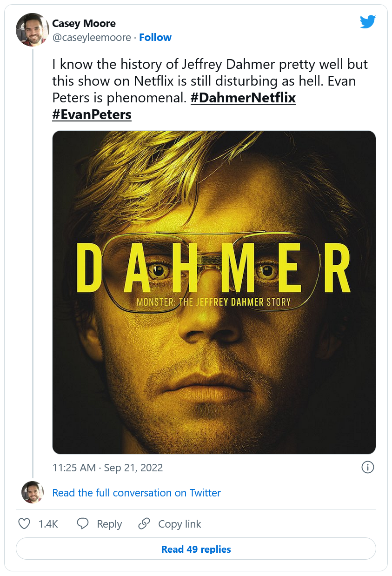Open the tweet info icon
392x576 pixels.
367,467
